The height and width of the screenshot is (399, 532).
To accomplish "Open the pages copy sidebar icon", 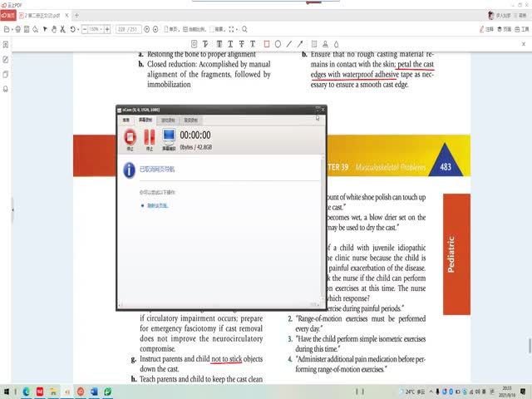I will coord(6,74).
